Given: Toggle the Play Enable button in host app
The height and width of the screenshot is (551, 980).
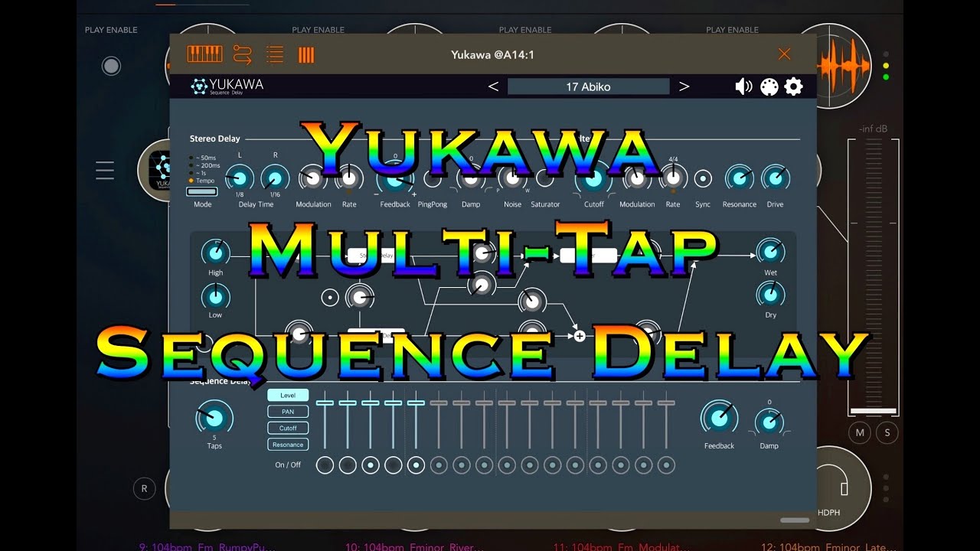Looking at the screenshot, I should [111, 66].
